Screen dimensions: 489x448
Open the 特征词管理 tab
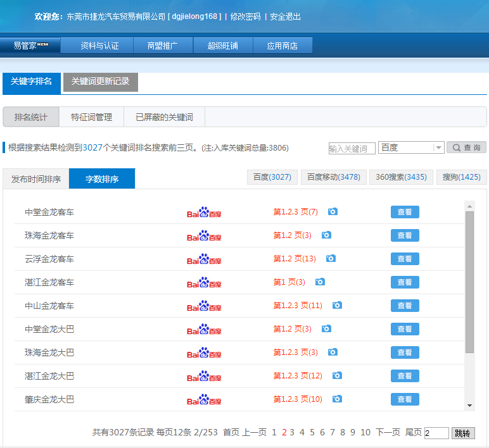[91, 117]
